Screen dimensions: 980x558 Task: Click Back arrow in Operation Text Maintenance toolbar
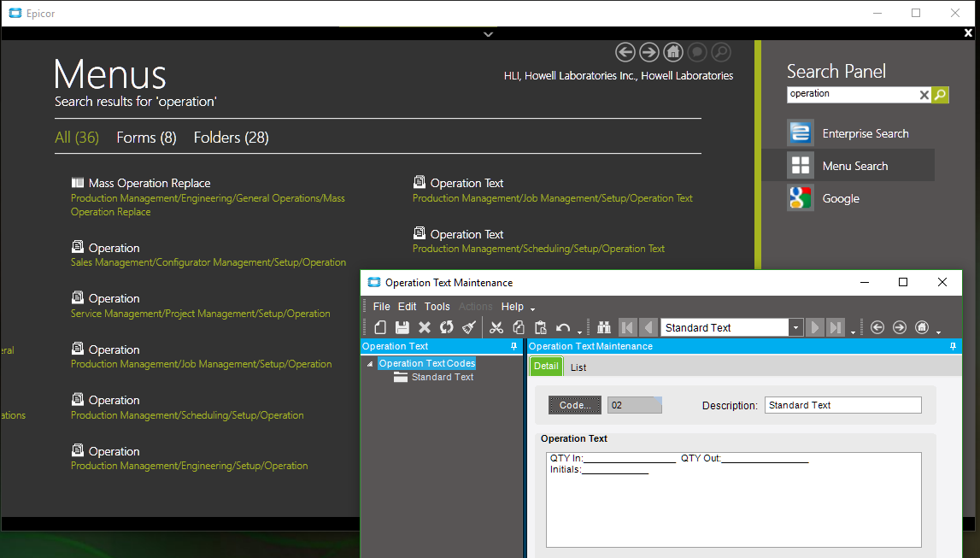[877, 327]
